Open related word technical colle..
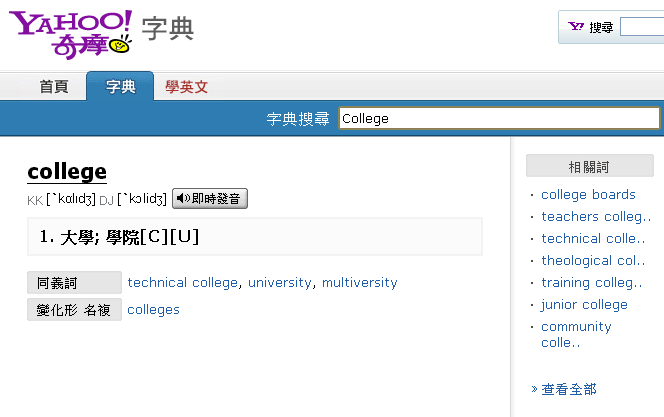664x417 pixels. 593,239
